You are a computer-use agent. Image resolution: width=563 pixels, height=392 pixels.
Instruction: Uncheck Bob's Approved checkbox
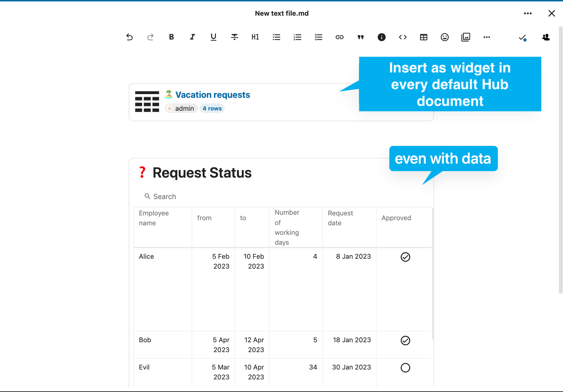tap(405, 341)
